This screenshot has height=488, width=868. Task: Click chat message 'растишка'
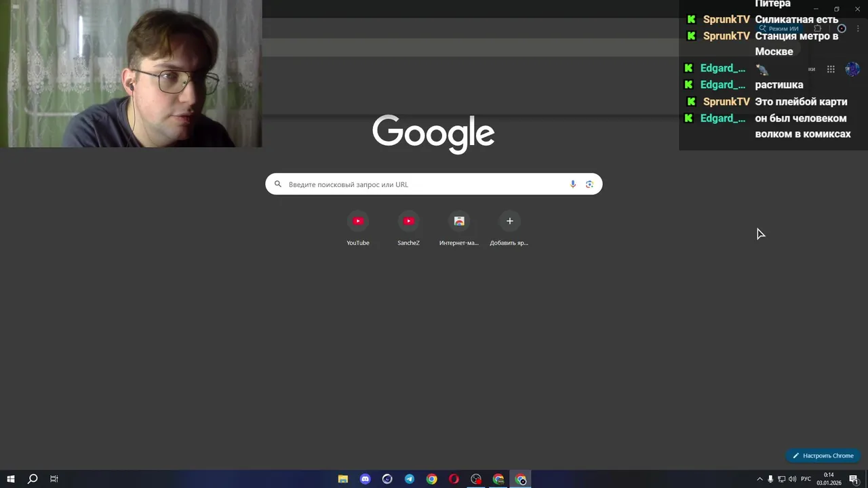coord(779,85)
